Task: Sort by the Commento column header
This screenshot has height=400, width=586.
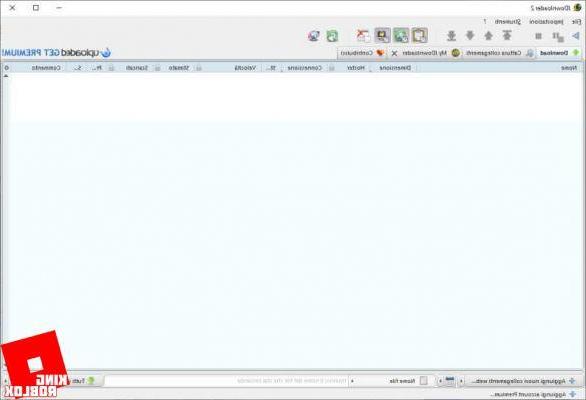Action: point(46,68)
